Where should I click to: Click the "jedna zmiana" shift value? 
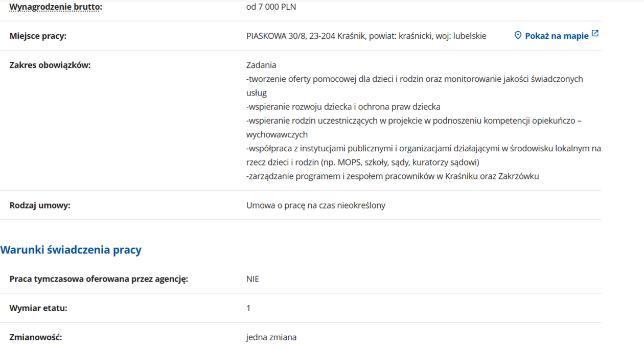(x=271, y=337)
